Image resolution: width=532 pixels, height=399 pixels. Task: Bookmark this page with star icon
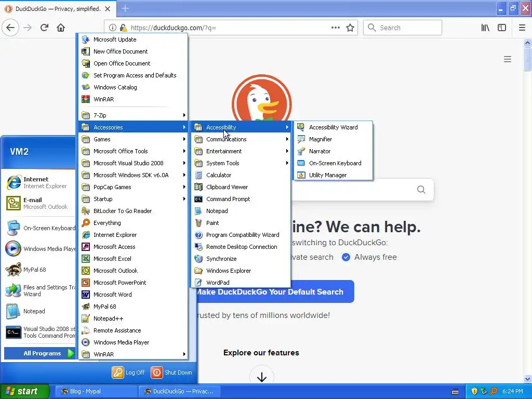click(350, 28)
